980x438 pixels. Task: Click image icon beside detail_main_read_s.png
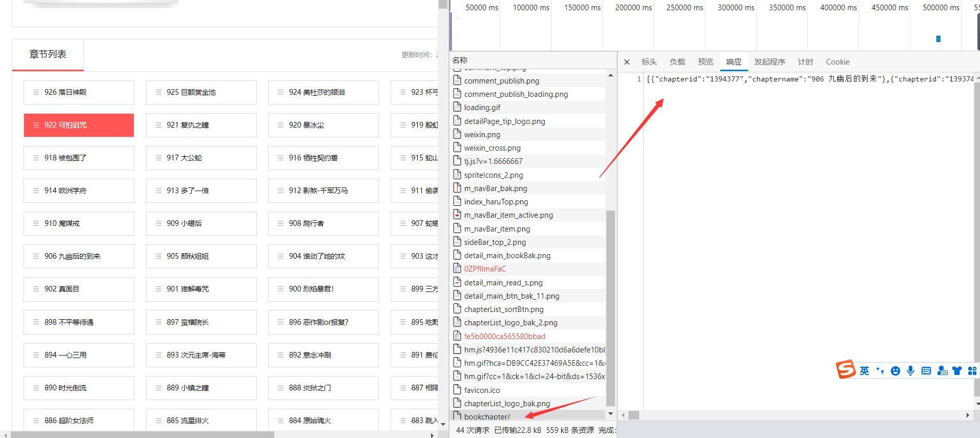(457, 282)
